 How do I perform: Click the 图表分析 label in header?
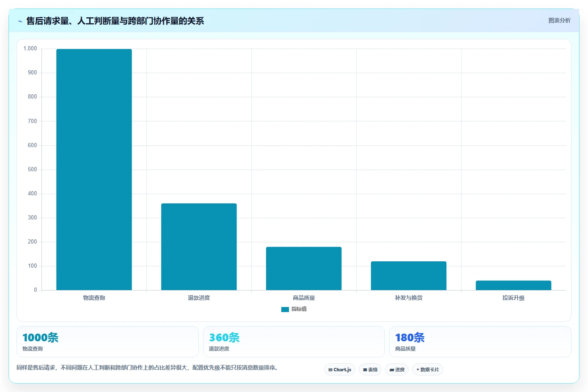559,20
